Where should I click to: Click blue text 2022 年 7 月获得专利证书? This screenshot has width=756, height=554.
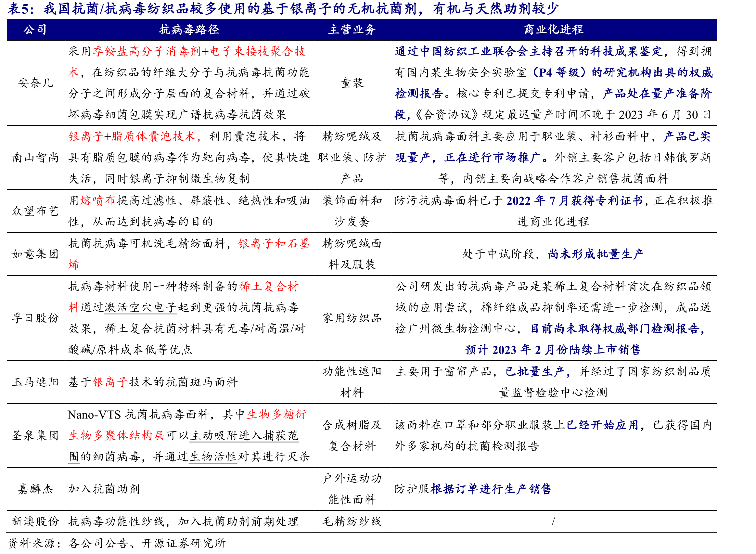pos(575,200)
